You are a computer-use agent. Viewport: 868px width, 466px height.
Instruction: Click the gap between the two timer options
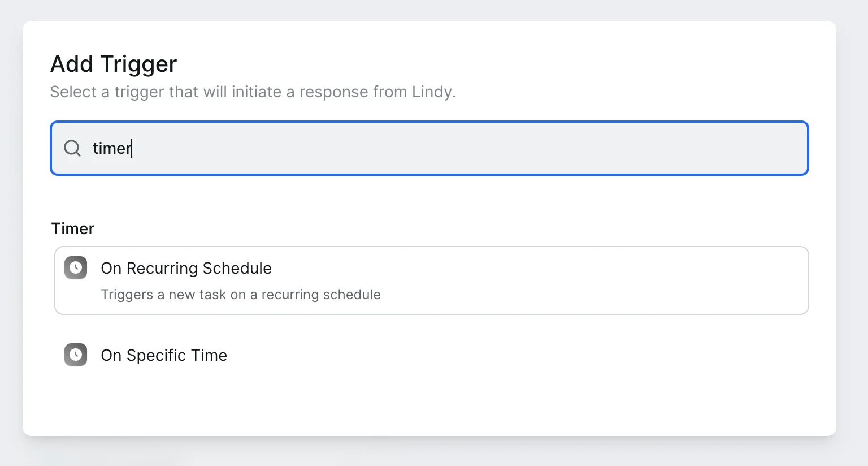point(429,328)
